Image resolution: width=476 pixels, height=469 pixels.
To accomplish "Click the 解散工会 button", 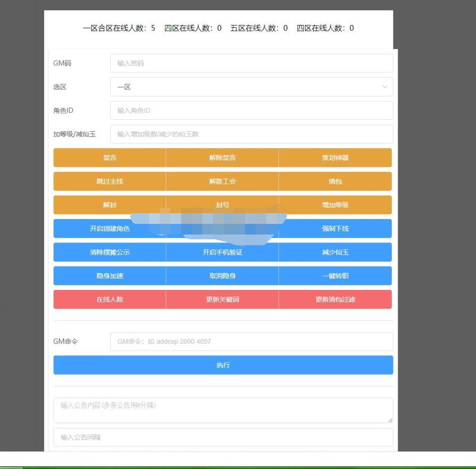I will tap(222, 181).
